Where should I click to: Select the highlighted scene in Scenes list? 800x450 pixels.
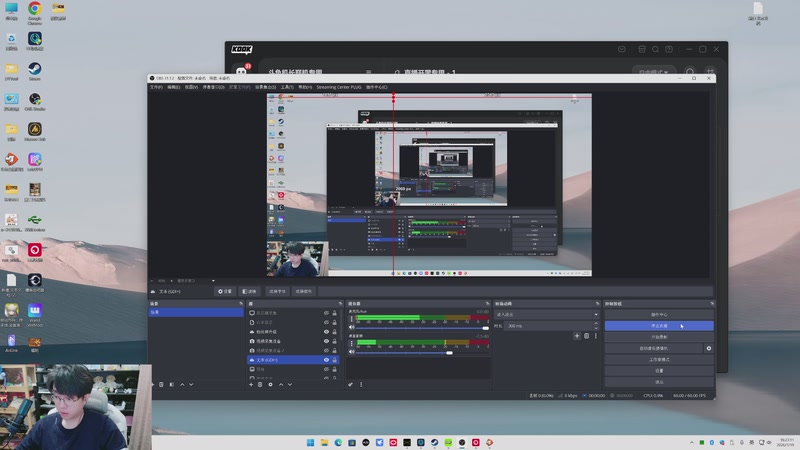pos(196,312)
